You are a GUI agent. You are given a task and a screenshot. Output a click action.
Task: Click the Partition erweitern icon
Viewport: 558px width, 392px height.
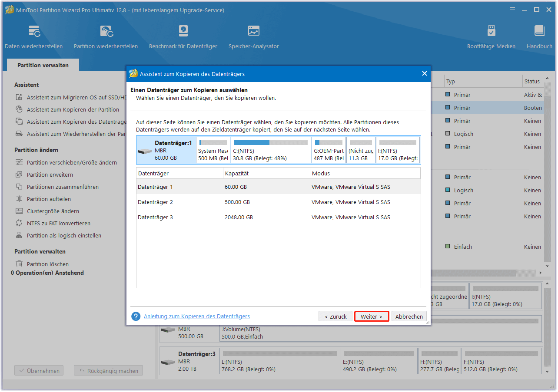pos(19,175)
